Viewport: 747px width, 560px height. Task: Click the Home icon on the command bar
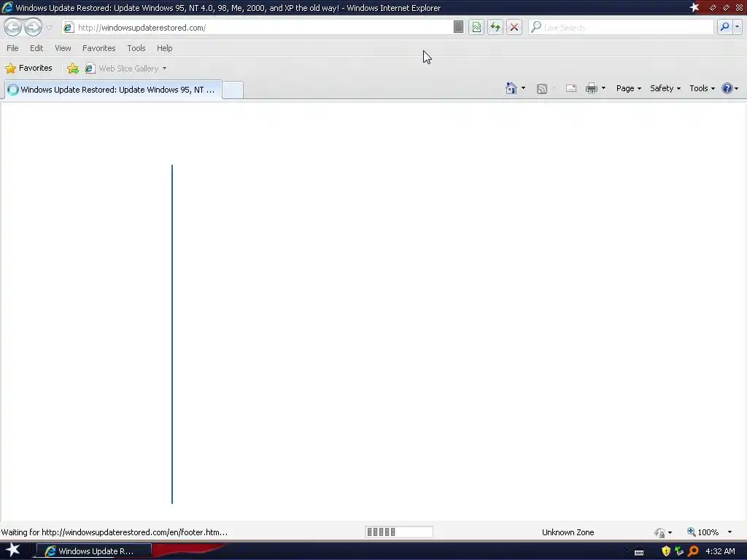(511, 88)
